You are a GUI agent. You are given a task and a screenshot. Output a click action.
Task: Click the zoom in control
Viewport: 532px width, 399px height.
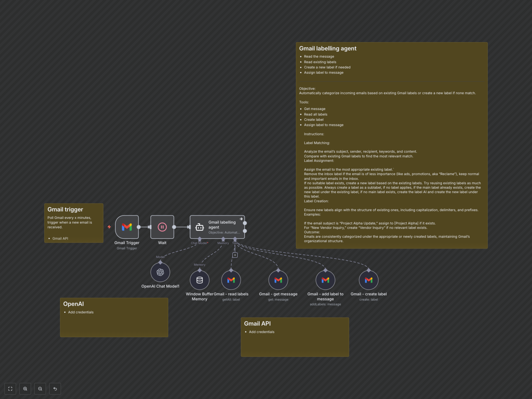point(25,389)
